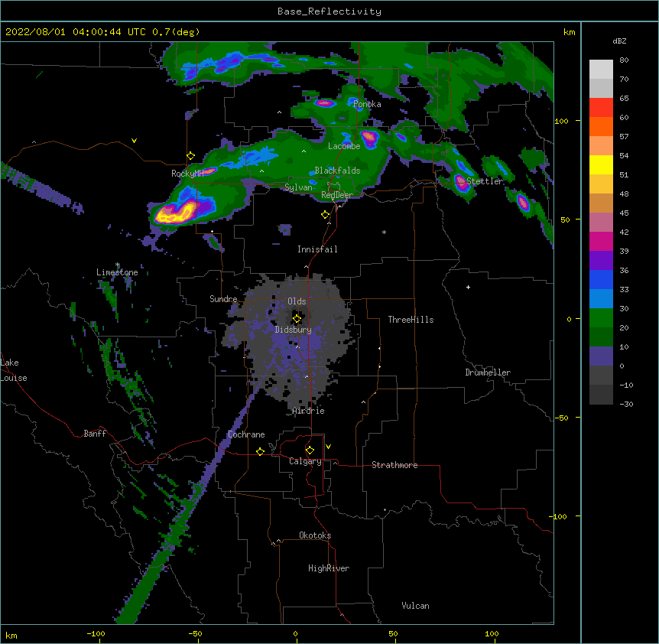Select the Lacombe city label
Image resolution: width=659 pixels, height=644 pixels.
(x=344, y=146)
